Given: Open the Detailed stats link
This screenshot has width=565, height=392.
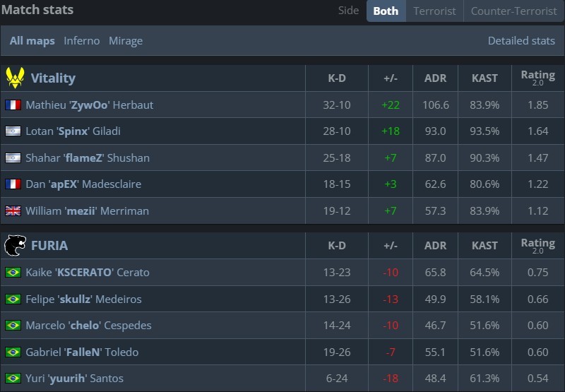Looking at the screenshot, I should 521,41.
